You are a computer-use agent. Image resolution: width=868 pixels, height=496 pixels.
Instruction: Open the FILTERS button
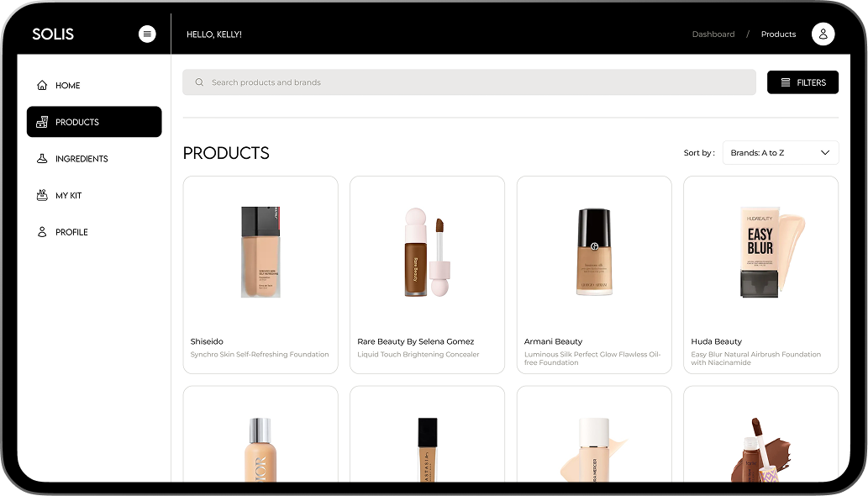click(802, 82)
